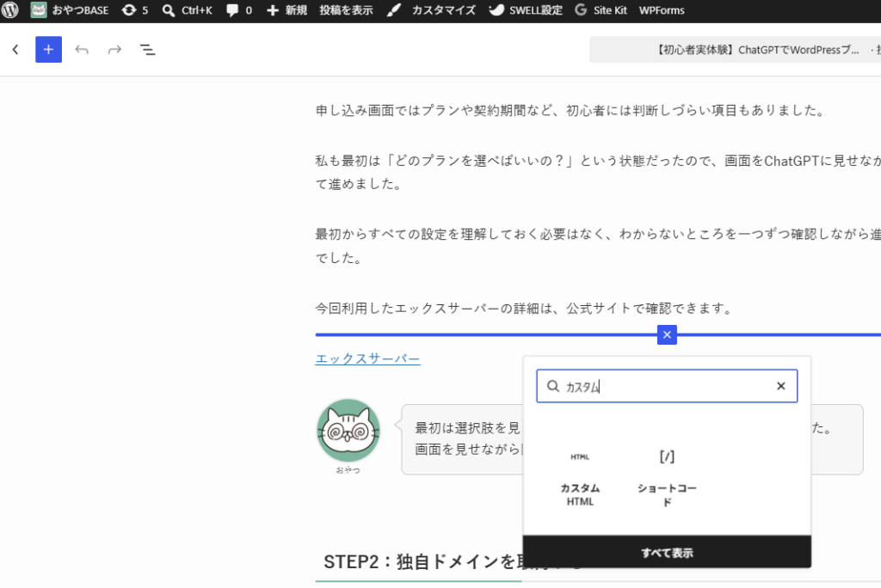Screen dimensions: 881x588
Task: Close the inline inserter with the blue X
Action: (667, 334)
